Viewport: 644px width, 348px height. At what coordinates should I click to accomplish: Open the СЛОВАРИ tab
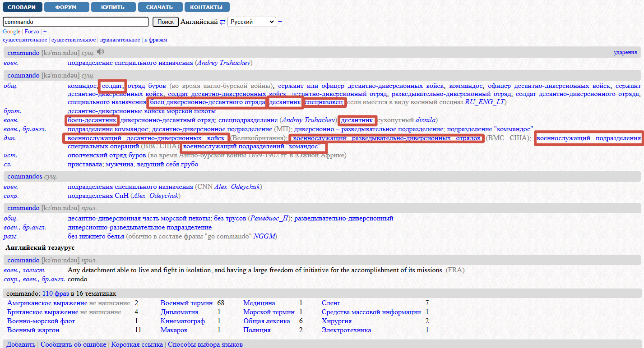[x=22, y=7]
